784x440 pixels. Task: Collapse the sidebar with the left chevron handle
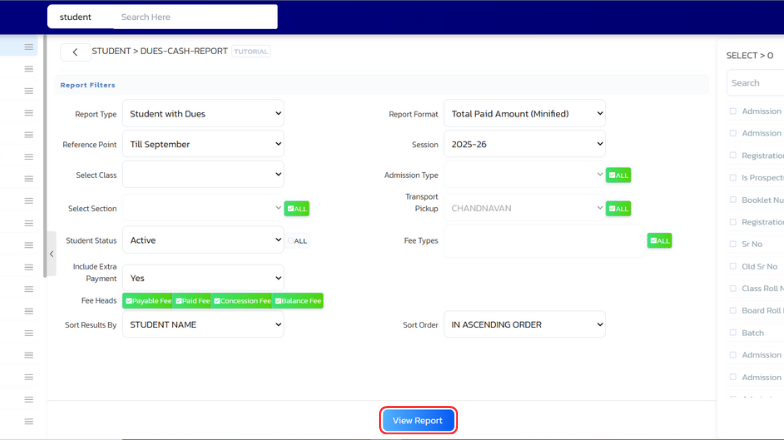(x=52, y=254)
